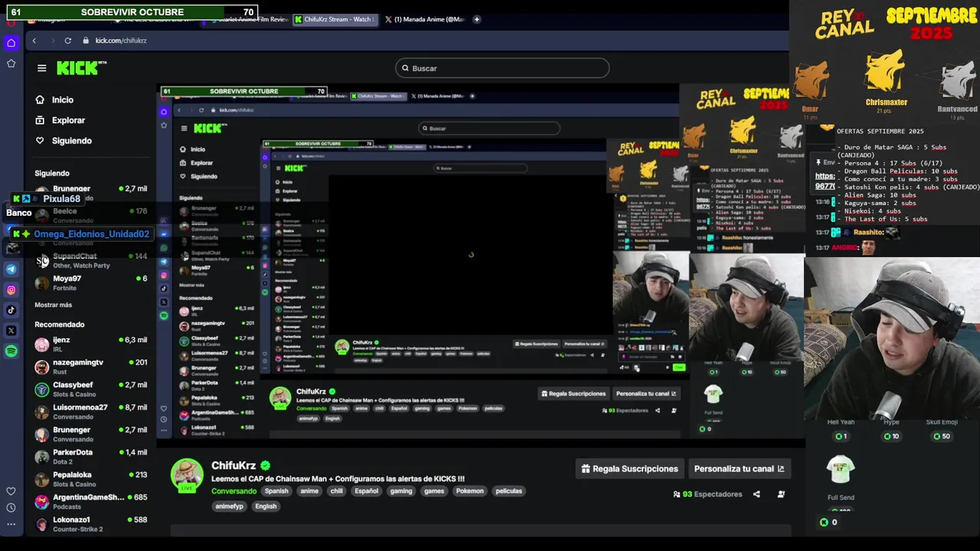
Task: Open Luisormenoa27 recommended channel
Action: pyautogui.click(x=90, y=412)
